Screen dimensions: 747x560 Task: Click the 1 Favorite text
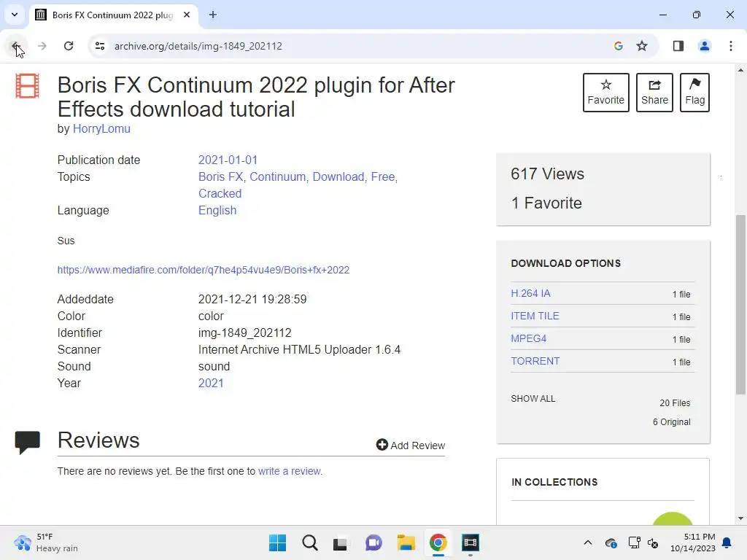[x=546, y=203]
